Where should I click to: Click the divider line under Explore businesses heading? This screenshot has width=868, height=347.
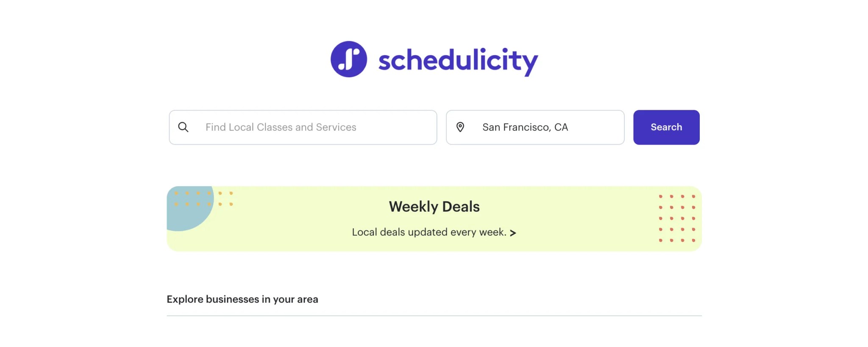433,316
